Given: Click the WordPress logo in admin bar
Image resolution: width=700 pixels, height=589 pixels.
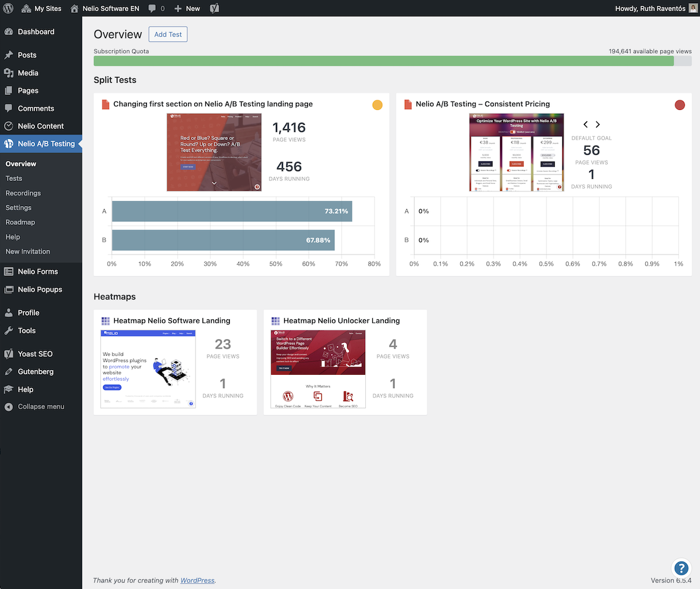Looking at the screenshot, I should (8, 8).
